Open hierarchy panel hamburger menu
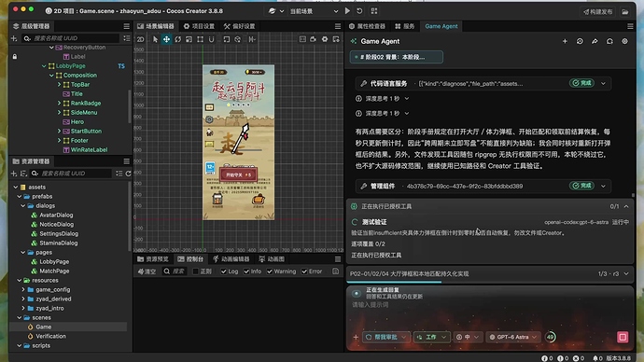This screenshot has width=644, height=362. pos(127,26)
